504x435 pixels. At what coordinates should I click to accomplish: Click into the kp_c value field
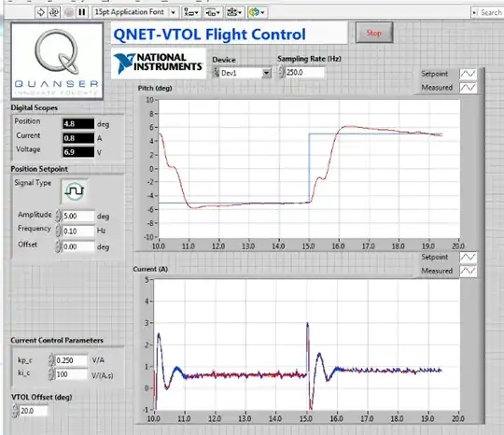[71, 360]
